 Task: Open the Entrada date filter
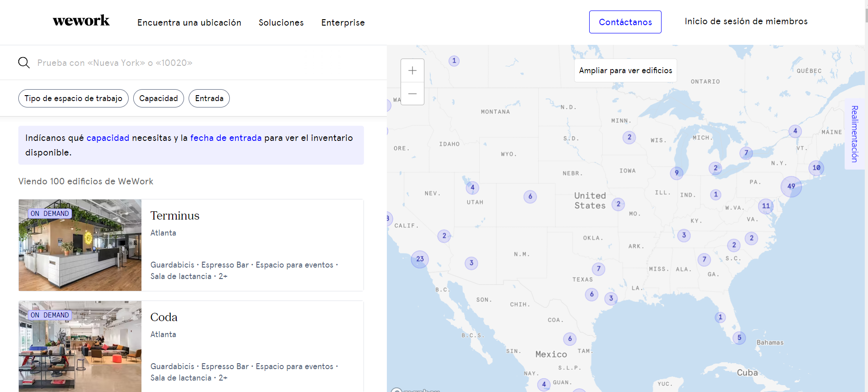209,98
